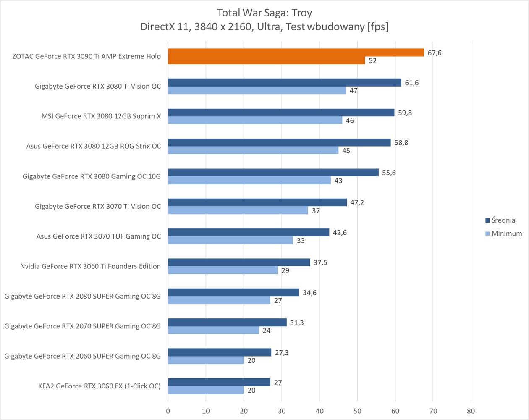Select the Średnia legend label
This screenshot has width=529, height=420.
(x=503, y=220)
